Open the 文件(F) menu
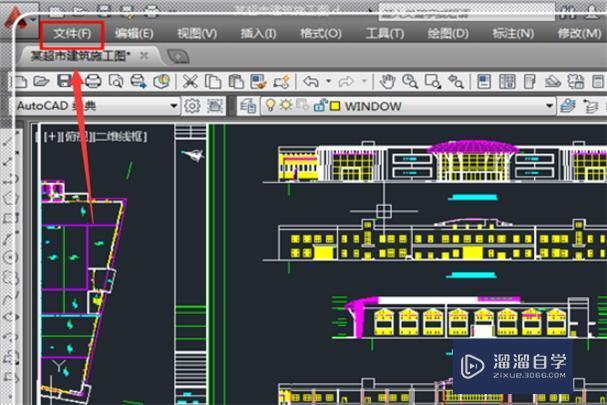Image resolution: width=607 pixels, height=405 pixels. pos(72,34)
